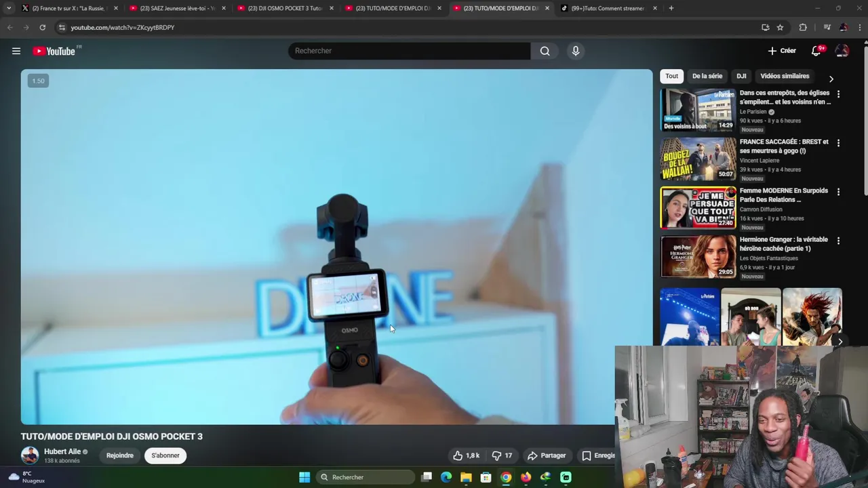Open the weather widget showing 8°C Nuageux
Screen dimensions: 868x488
27,477
